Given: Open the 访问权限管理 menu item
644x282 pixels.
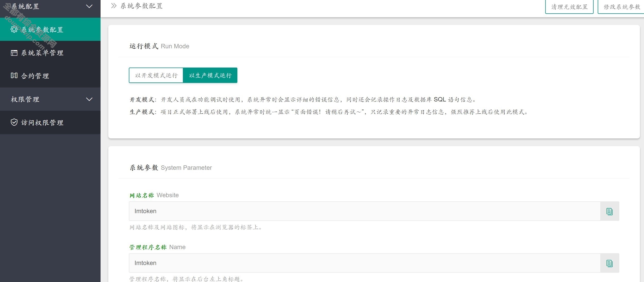Looking at the screenshot, I should [50, 123].
